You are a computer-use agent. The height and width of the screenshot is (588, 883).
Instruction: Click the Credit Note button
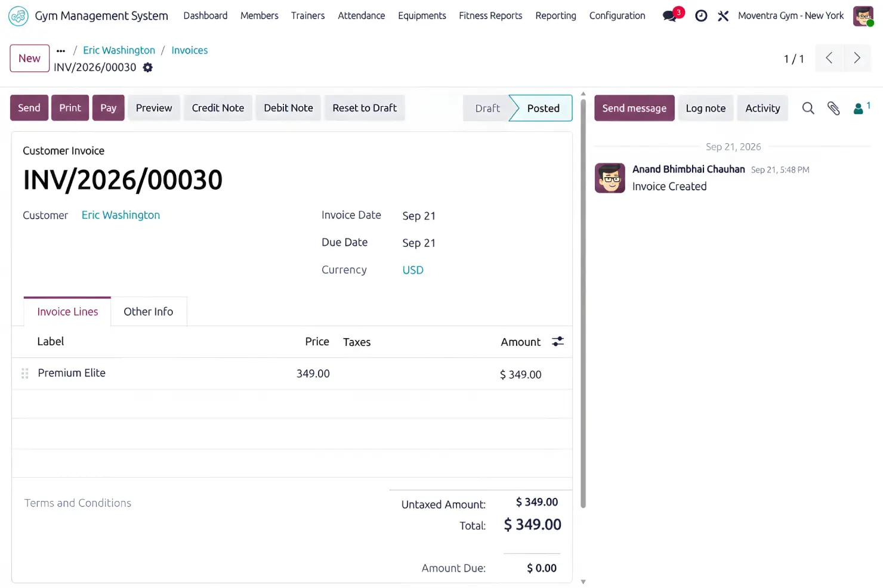pos(218,108)
